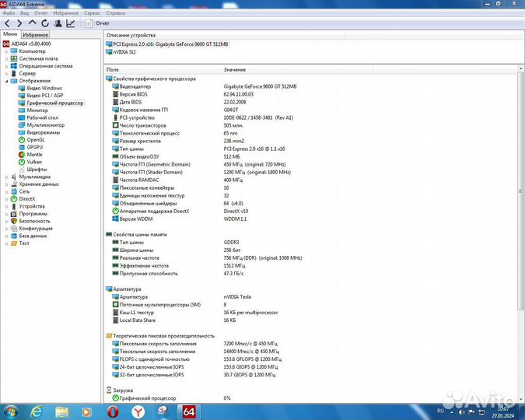Expand the Сервер tree node
This screenshot has width=525, height=420.
coord(6,73)
